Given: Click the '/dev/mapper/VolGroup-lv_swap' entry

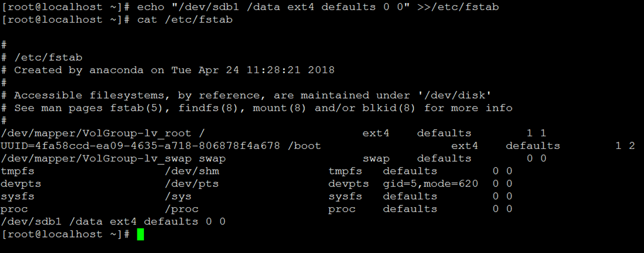Looking at the screenshot, I should coord(96,159).
